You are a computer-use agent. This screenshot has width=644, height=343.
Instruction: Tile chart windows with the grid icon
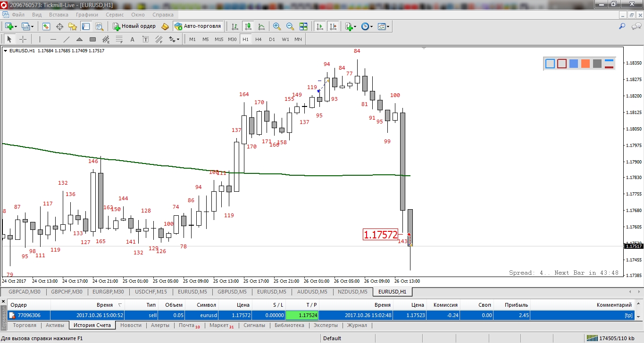pos(303,26)
